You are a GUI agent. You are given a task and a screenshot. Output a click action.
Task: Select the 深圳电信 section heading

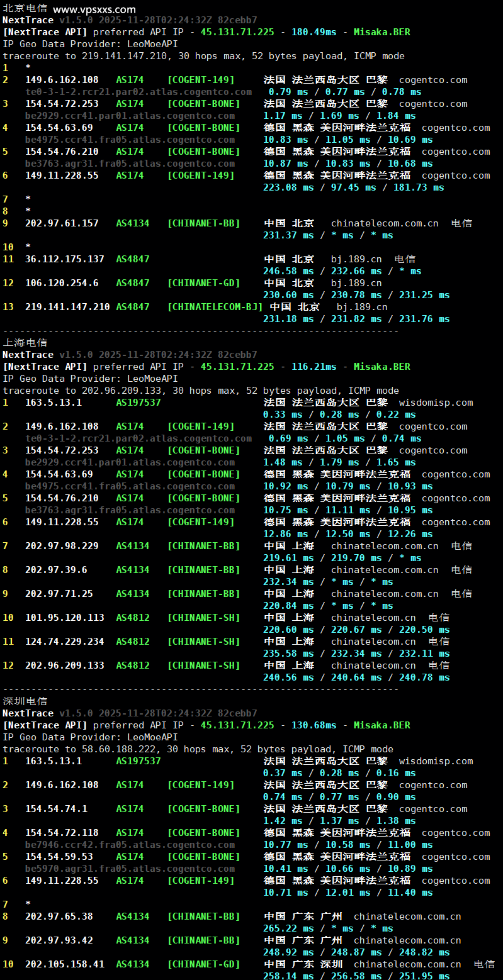pos(25,701)
